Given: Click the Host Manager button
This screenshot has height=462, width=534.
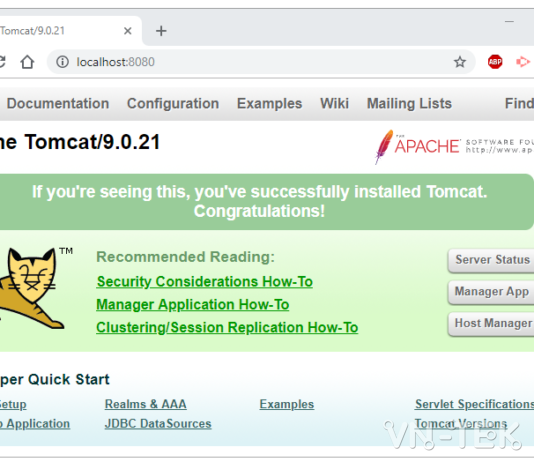Looking at the screenshot, I should click(x=491, y=323).
